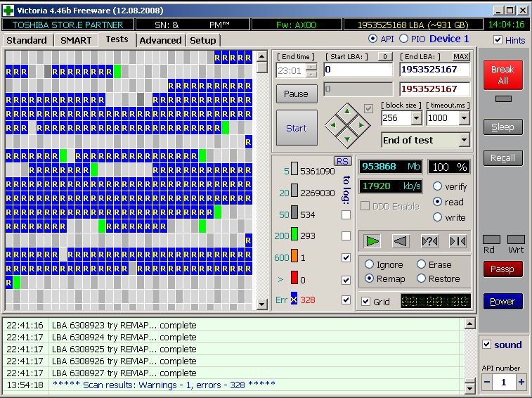Click the Start LBA input field

coord(358,70)
